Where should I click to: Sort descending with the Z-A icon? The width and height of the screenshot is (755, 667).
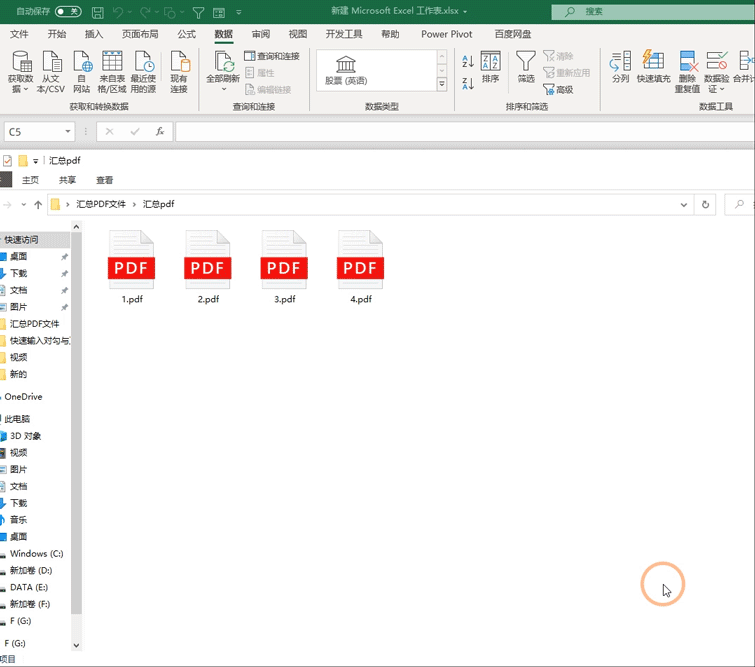468,83
